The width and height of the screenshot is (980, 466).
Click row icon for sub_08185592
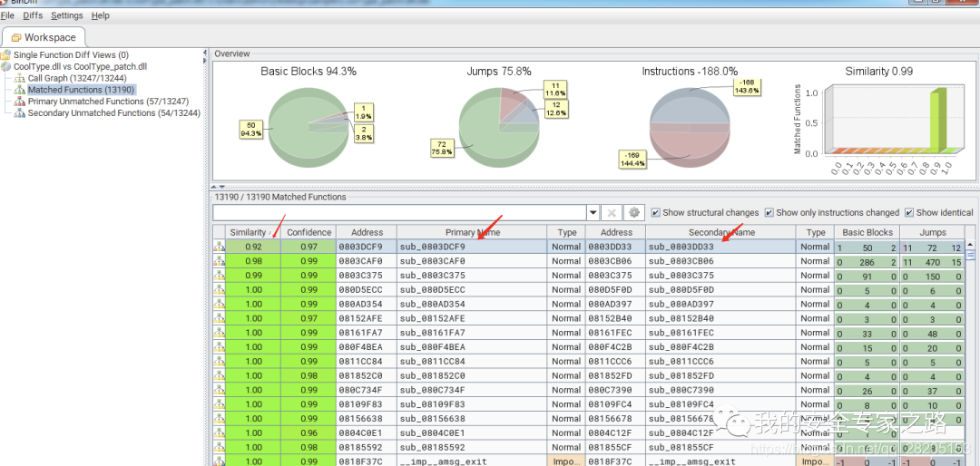coord(219,447)
